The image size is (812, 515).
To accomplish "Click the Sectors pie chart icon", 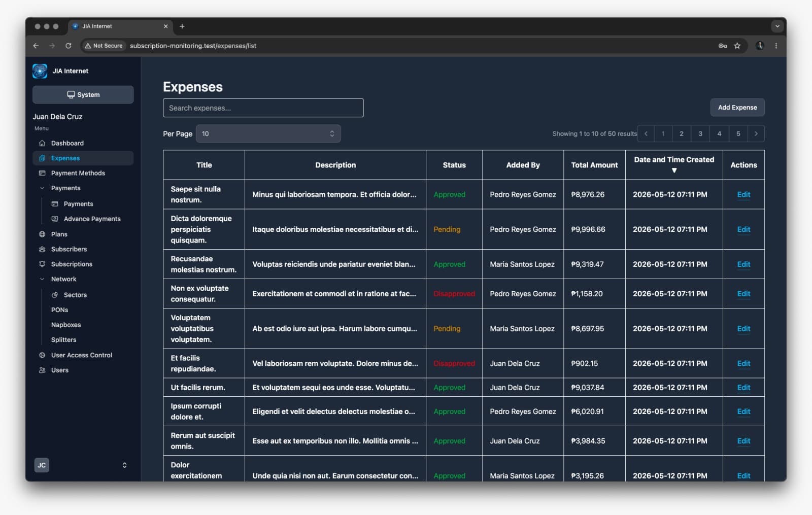I will pyautogui.click(x=55, y=295).
